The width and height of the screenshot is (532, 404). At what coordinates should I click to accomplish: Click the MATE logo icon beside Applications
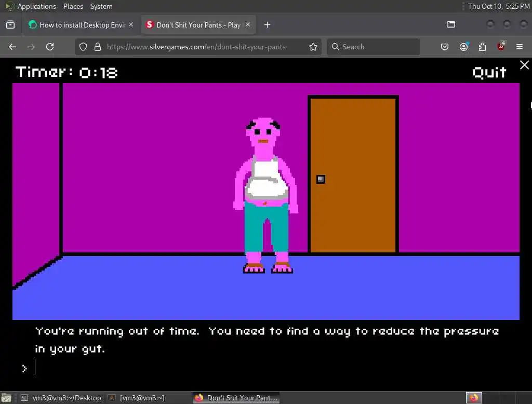9,6
